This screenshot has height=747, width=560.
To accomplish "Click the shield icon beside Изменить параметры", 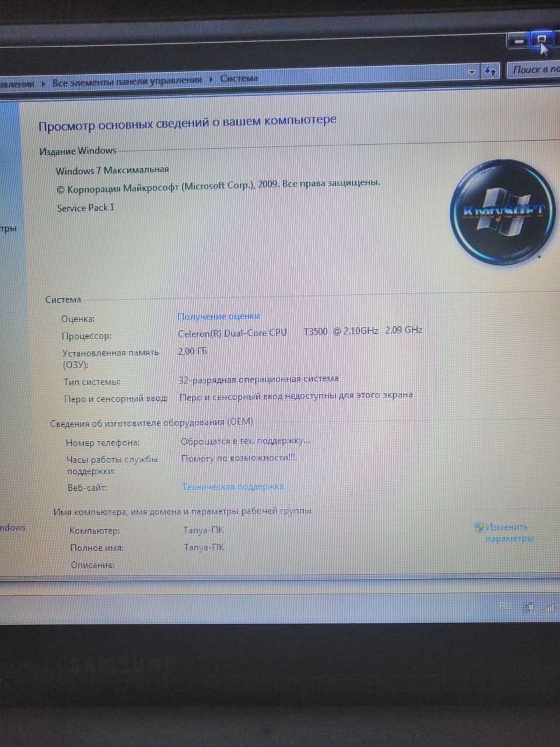I will pos(478,526).
